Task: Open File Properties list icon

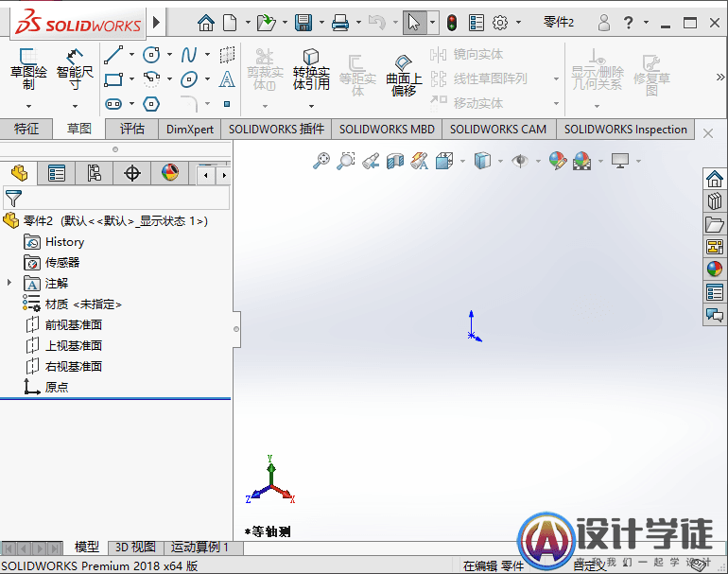Action: pyautogui.click(x=477, y=23)
